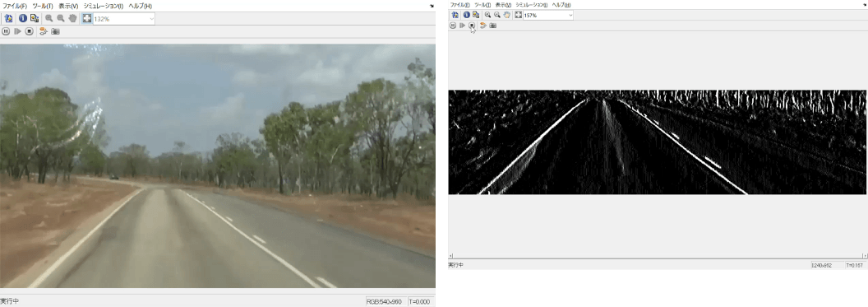Open ツール menu in right window
The image size is (868, 307).
482,4
